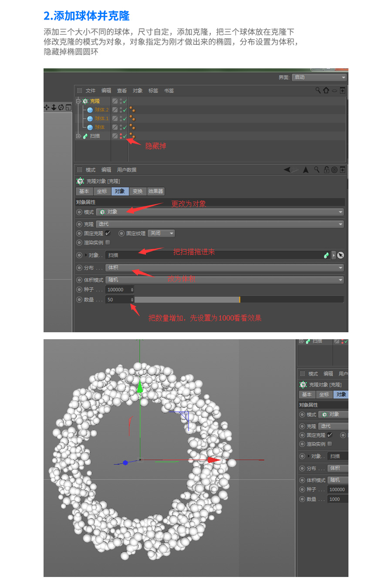The image size is (392, 587).
Task: Click the cloner icon beside 克隆对象 [克隆] title
Action: pos(80,181)
